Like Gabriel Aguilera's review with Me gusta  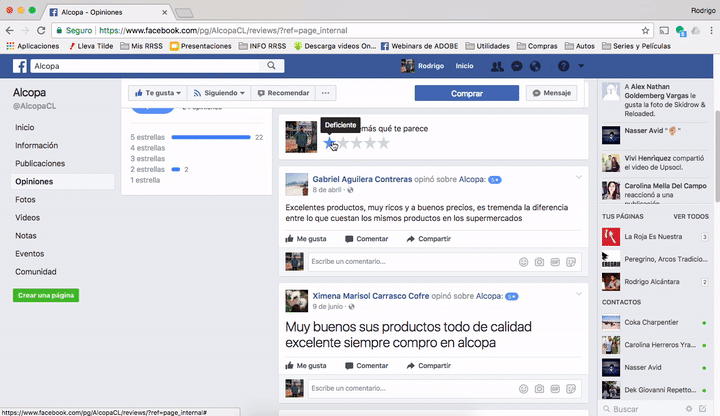[x=306, y=239]
